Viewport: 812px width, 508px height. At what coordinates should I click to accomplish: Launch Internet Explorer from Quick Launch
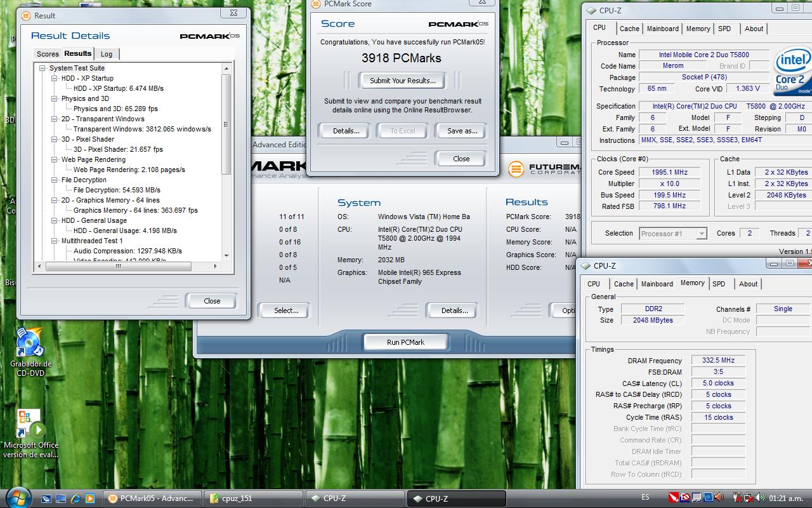tap(75, 498)
